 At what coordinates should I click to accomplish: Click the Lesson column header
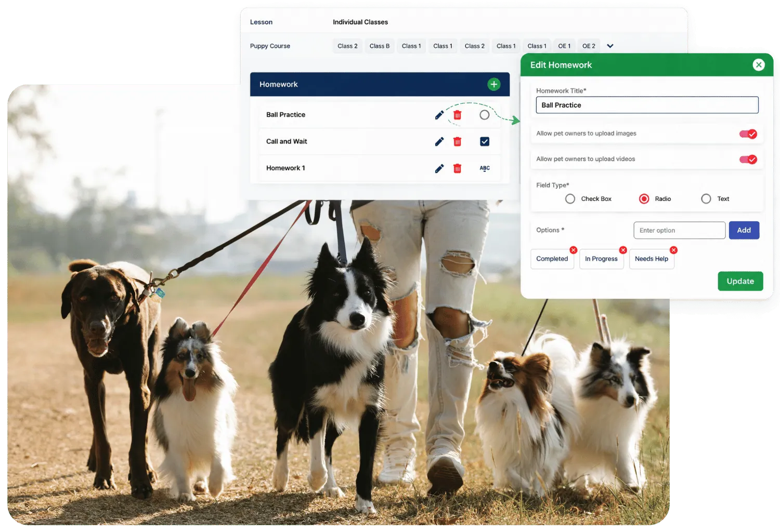261,22
